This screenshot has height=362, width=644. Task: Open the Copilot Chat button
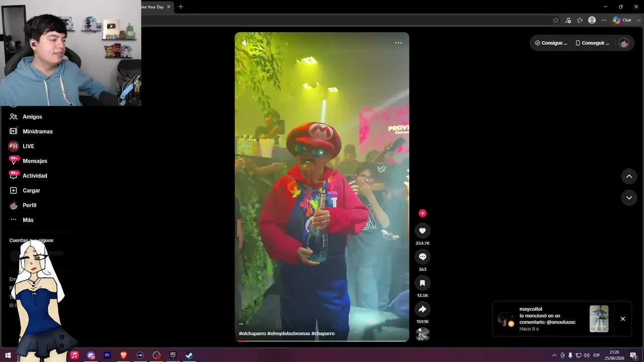[622, 20]
